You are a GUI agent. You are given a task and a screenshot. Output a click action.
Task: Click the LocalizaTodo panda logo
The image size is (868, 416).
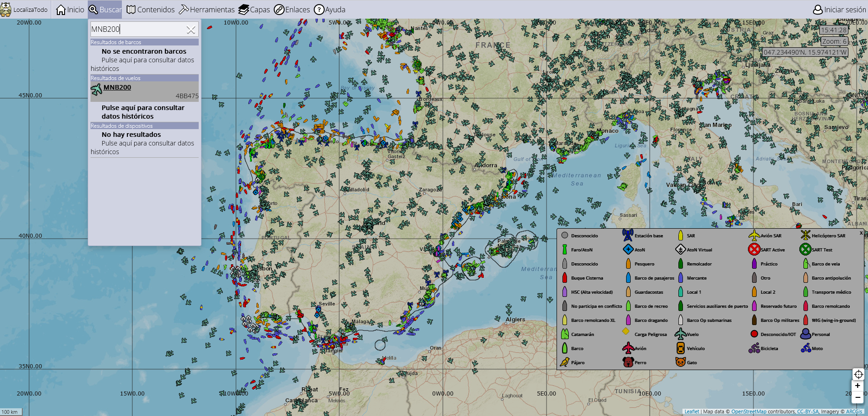[x=6, y=10]
